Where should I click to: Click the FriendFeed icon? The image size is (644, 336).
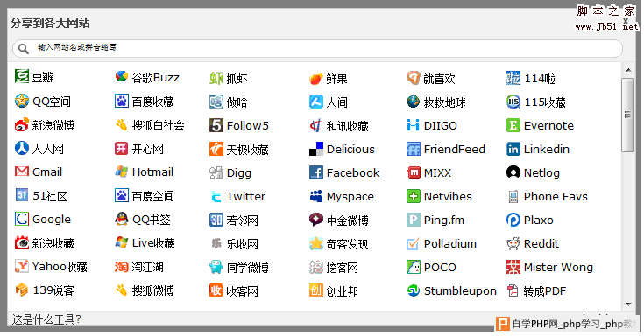[x=414, y=149]
